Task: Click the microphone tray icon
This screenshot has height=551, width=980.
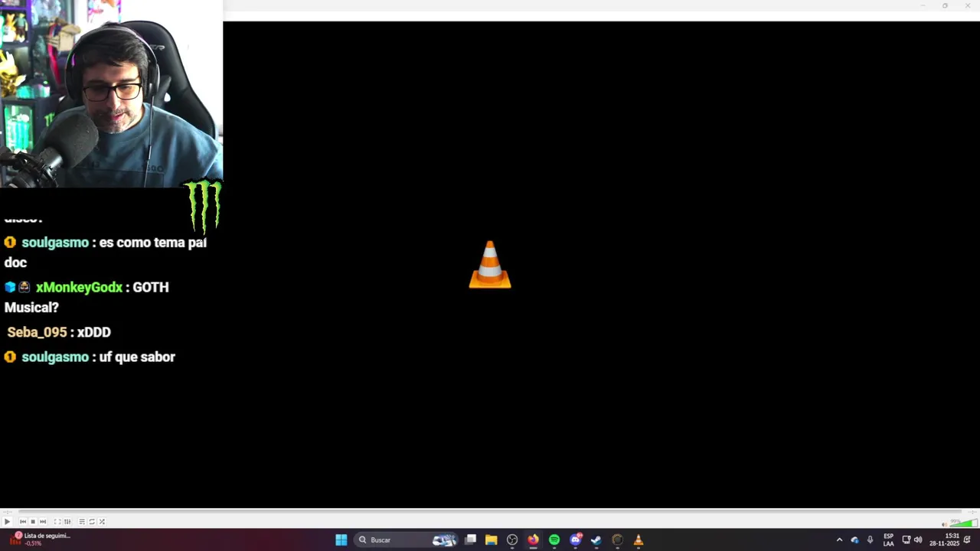Action: click(x=870, y=540)
